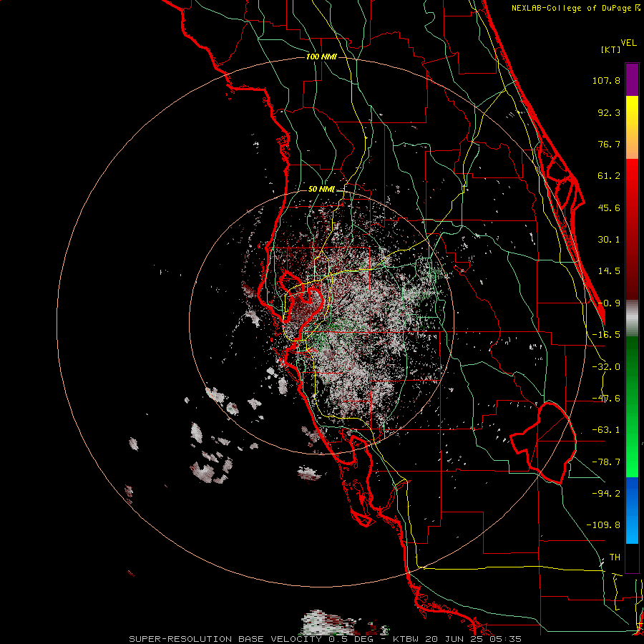Click the 14.5 legend value
This screenshot has width=644, height=644.
coord(609,271)
